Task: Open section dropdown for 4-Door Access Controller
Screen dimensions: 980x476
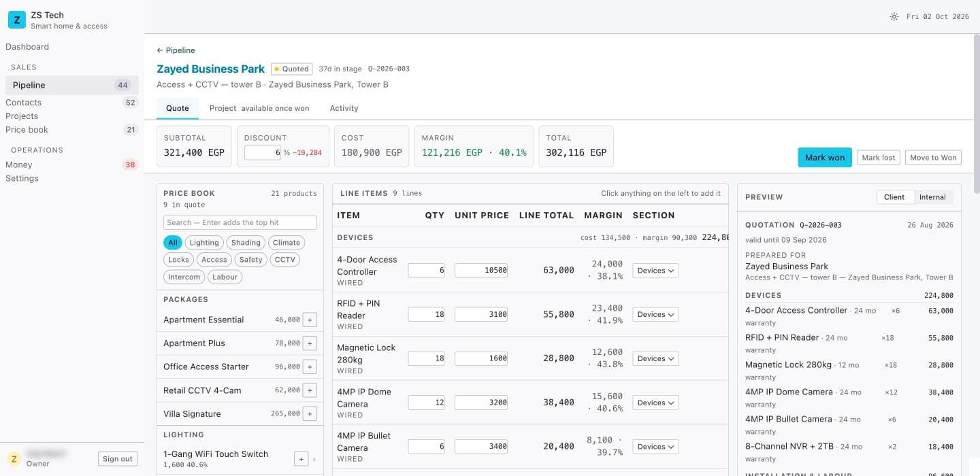Action: click(x=655, y=270)
